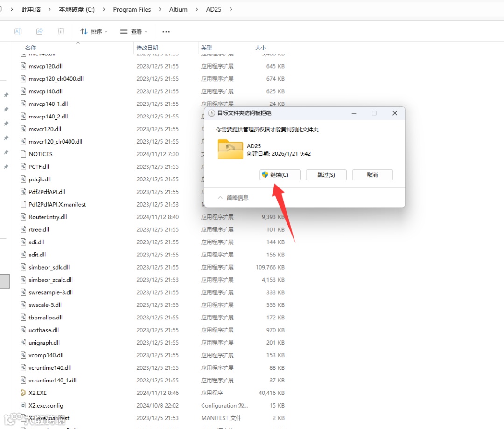Click the Share toolbar icon
504x429 pixels.
click(40, 31)
